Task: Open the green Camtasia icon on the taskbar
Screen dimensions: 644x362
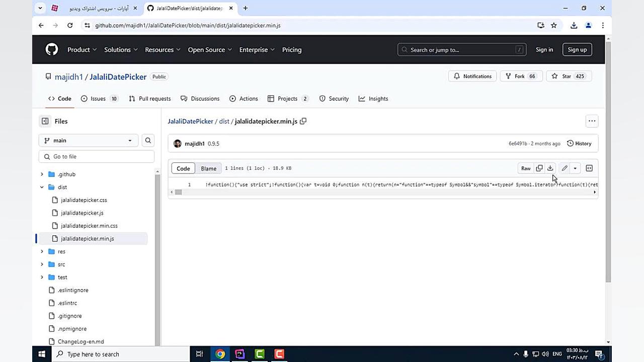Action: click(x=260, y=354)
